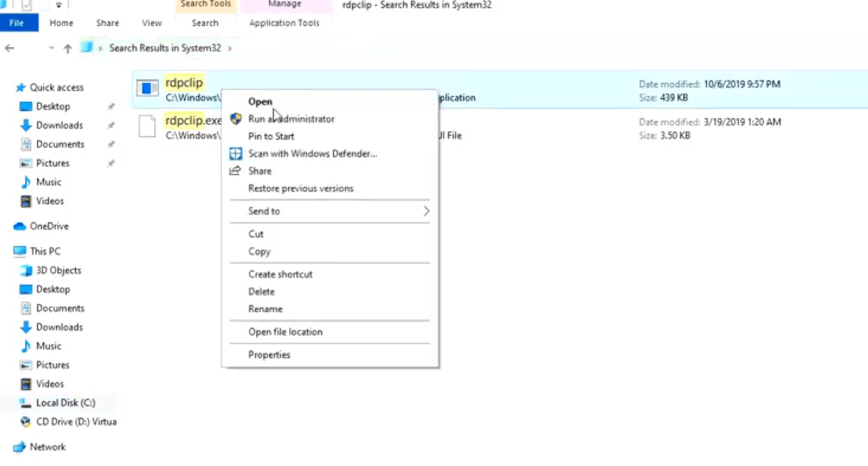Viewport: 868px width, 466px height.
Task: Choose Properties at the menu bottom
Action: 269,354
